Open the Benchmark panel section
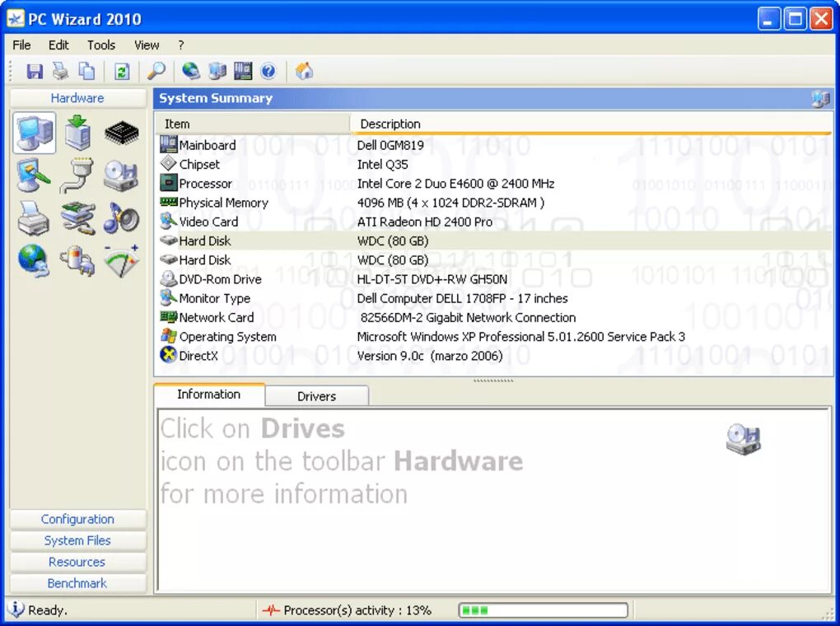 77,583
